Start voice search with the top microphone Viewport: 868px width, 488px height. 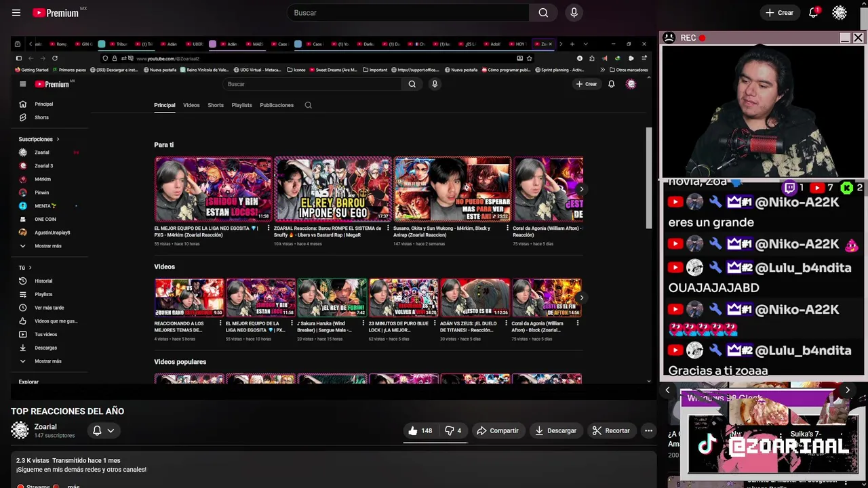coord(574,13)
